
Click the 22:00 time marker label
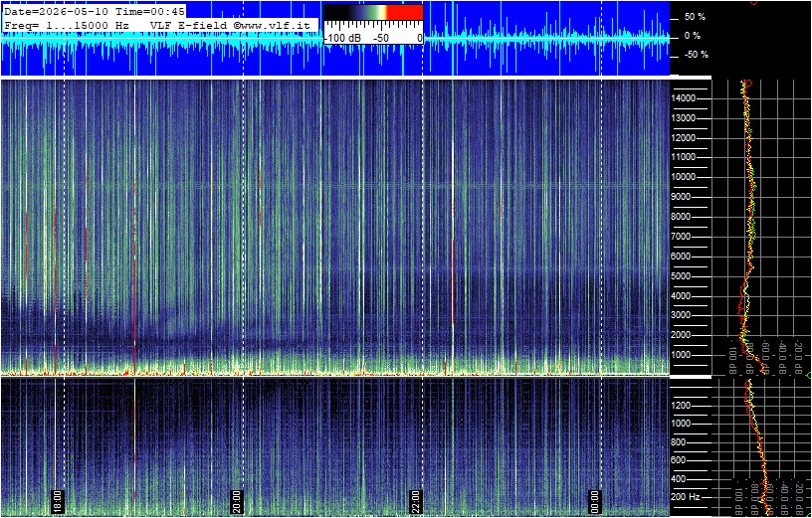416,501
